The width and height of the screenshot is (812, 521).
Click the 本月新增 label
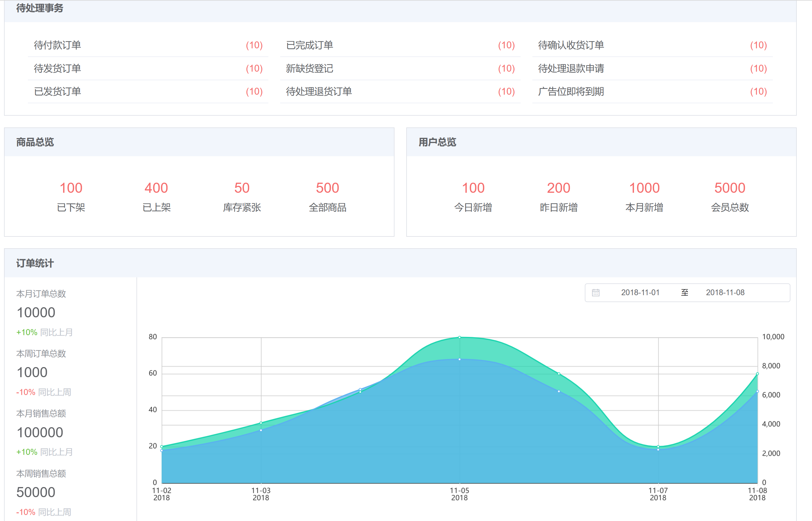644,207
